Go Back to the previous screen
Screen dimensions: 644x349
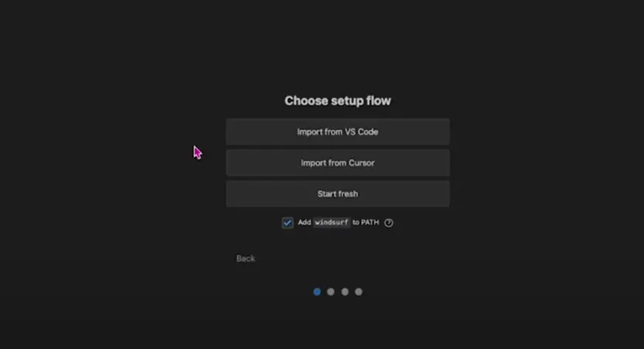(x=246, y=259)
